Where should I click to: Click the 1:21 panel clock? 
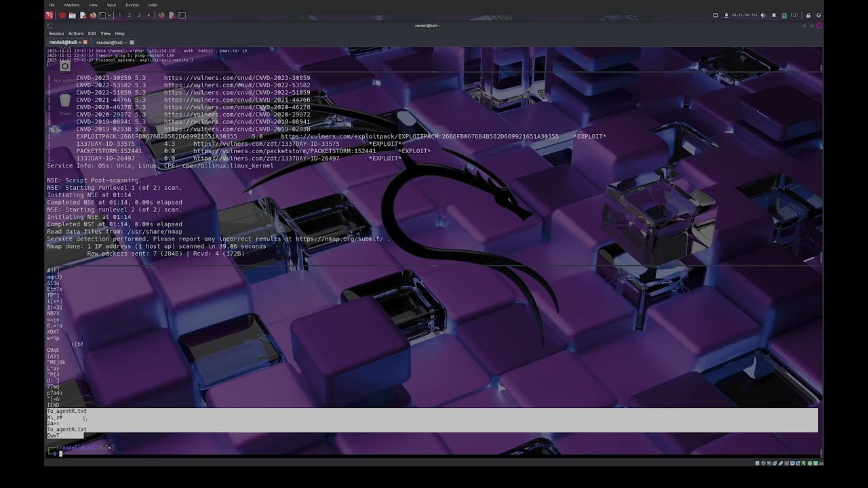794,15
